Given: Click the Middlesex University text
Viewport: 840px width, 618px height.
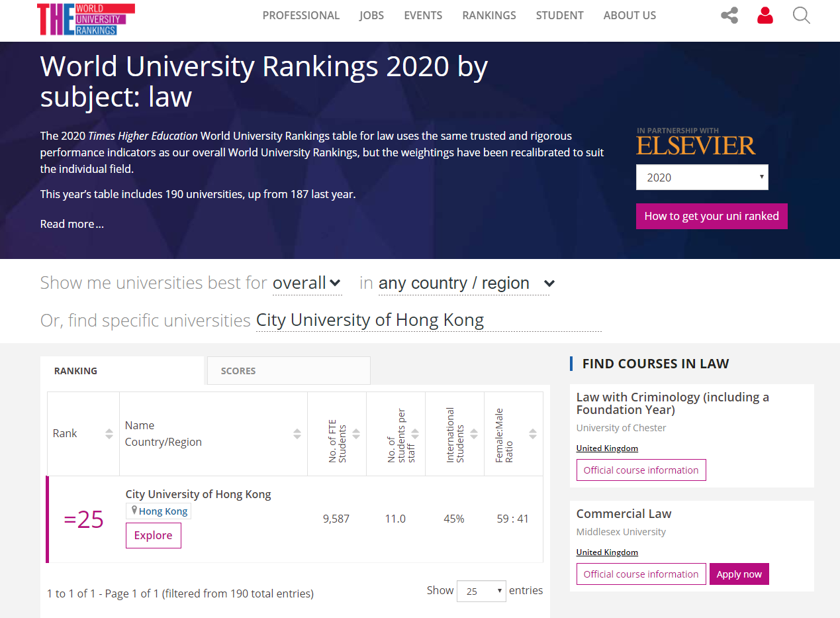Looking at the screenshot, I should [x=622, y=532].
